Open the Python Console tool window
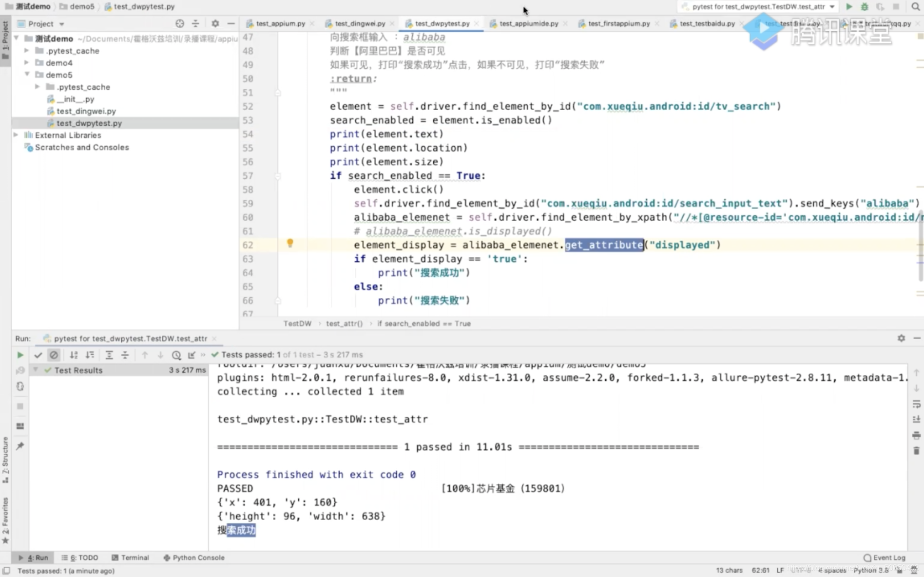Viewport: 924px width, 577px height. 194,558
